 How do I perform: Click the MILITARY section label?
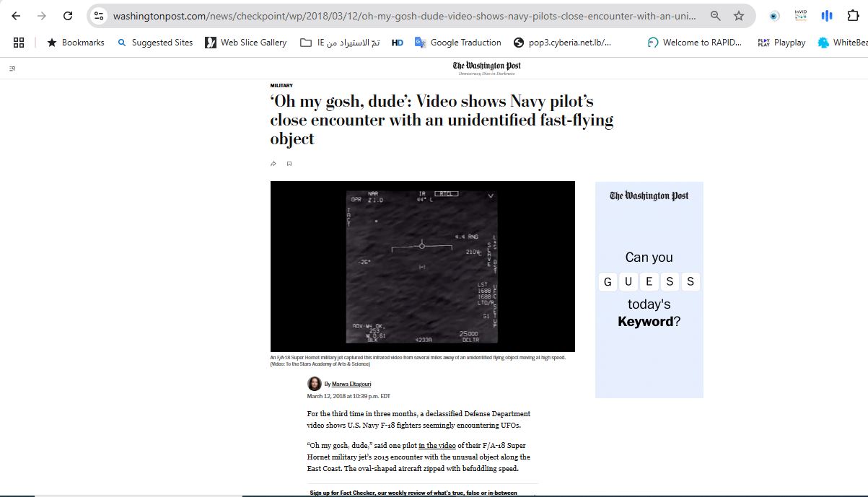[281, 86]
